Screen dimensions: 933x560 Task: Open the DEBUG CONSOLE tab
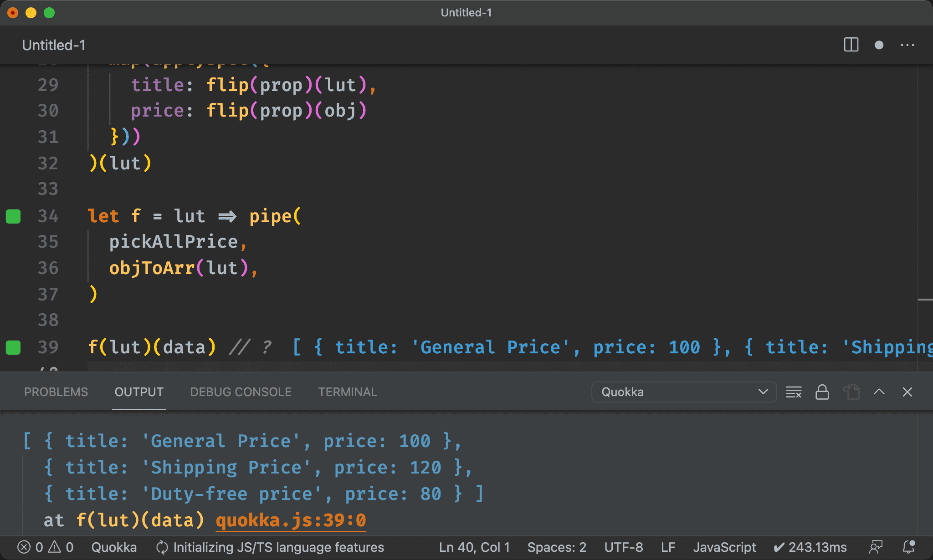pos(241,392)
